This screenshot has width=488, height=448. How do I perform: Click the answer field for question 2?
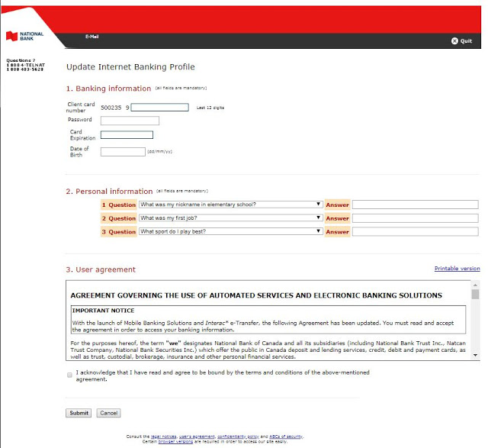[x=415, y=218]
